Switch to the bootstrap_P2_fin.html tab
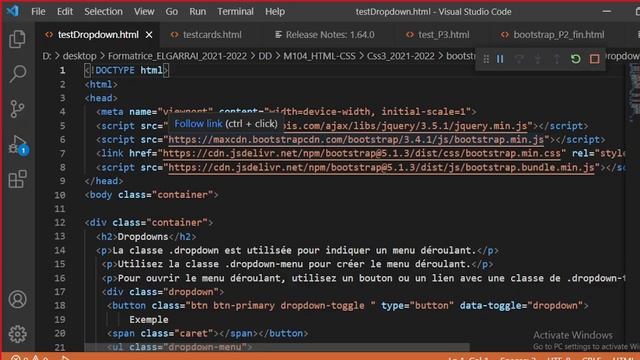The image size is (640, 360). pos(558,35)
